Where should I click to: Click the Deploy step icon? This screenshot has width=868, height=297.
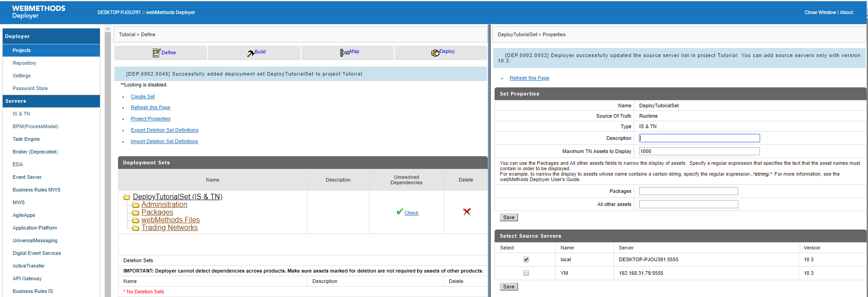tap(435, 53)
